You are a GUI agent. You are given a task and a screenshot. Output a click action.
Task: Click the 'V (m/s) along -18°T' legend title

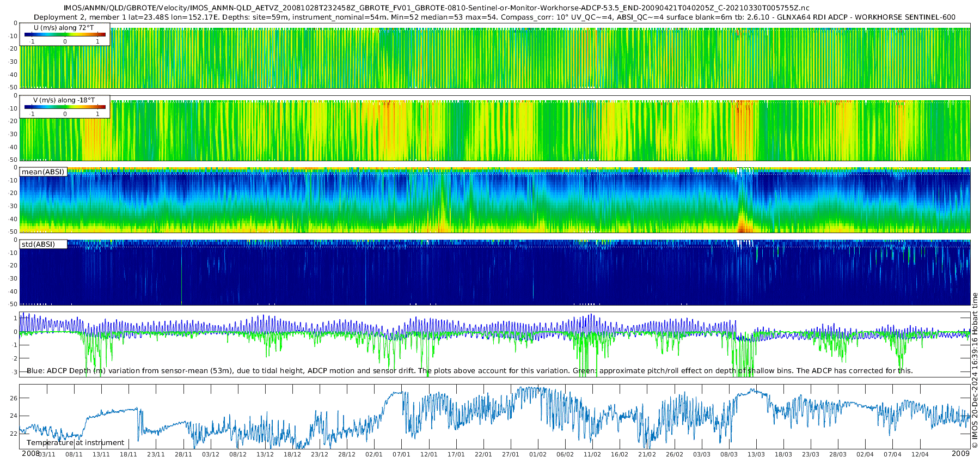click(x=64, y=100)
